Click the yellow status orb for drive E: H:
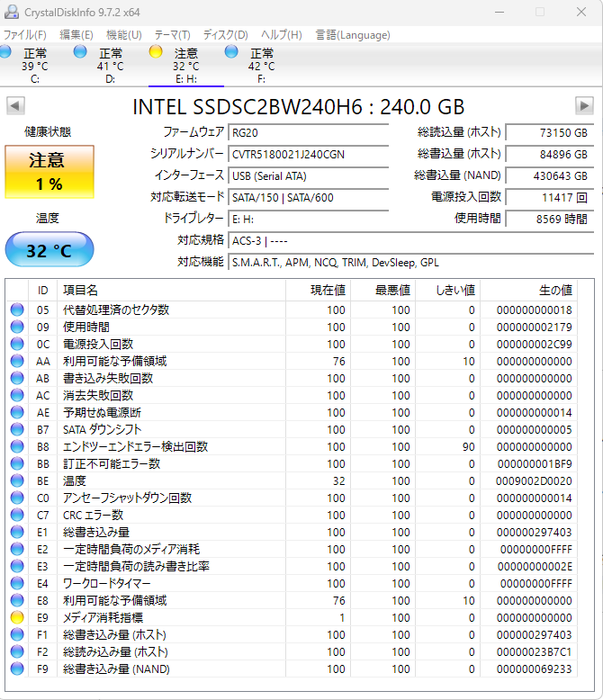The image size is (603, 700). click(156, 52)
